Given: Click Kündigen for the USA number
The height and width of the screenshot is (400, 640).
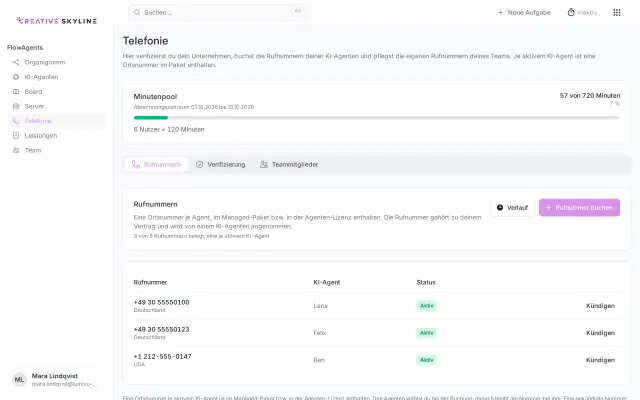Looking at the screenshot, I should (x=600, y=360).
